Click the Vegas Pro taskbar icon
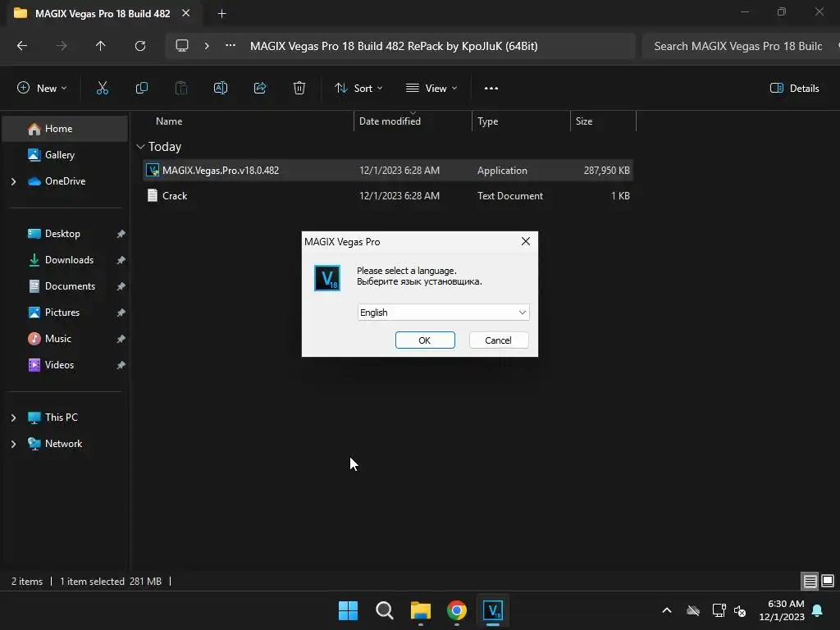 (x=493, y=610)
